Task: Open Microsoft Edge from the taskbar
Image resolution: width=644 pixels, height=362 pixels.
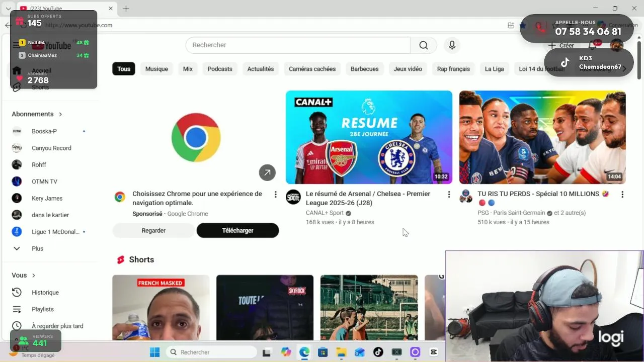Action: coord(304,352)
